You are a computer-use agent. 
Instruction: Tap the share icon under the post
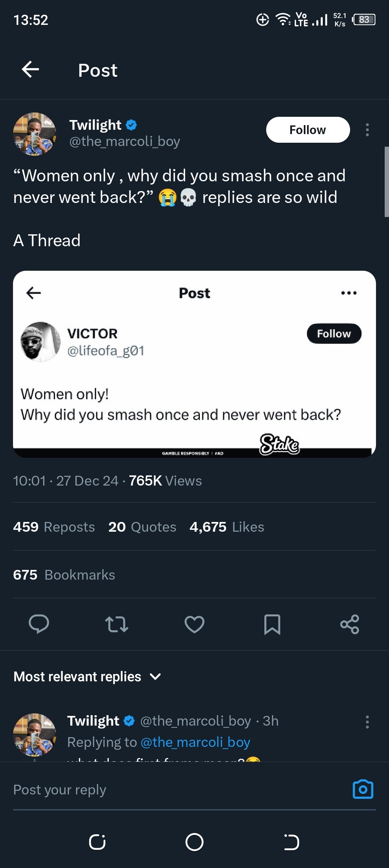point(350,624)
